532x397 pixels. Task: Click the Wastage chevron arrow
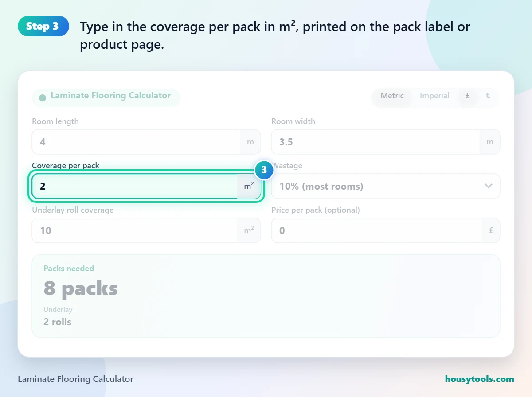click(489, 186)
